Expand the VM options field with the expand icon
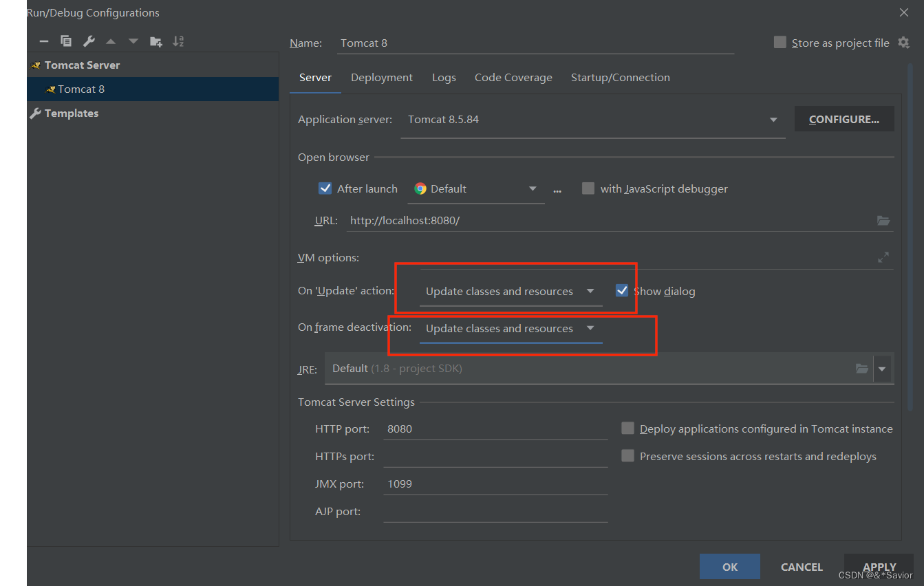The image size is (924, 586). (883, 257)
